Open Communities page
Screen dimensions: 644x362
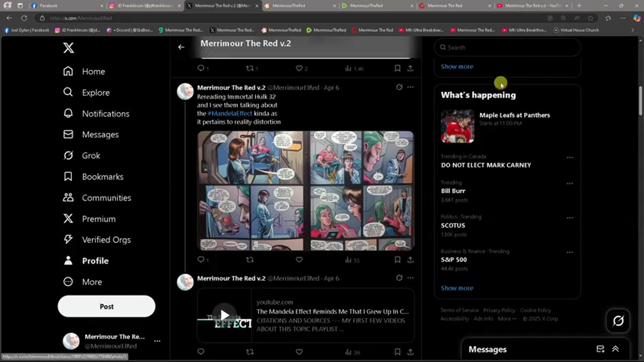click(97, 198)
